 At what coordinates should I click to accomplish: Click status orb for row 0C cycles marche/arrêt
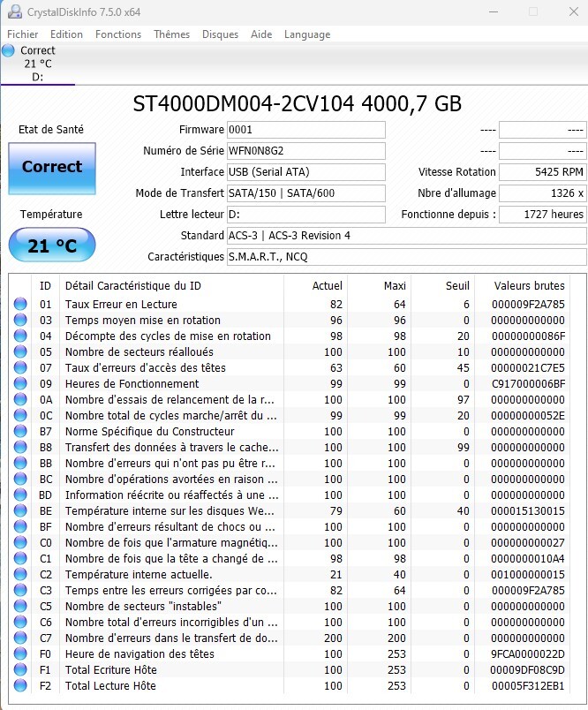20,415
